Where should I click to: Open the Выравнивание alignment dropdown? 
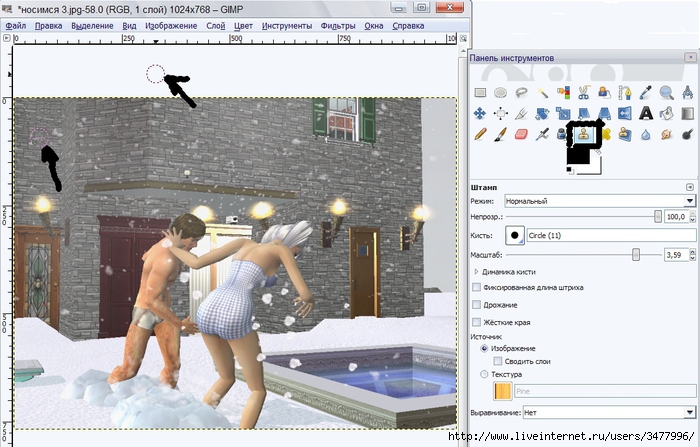pyautogui.click(x=609, y=413)
